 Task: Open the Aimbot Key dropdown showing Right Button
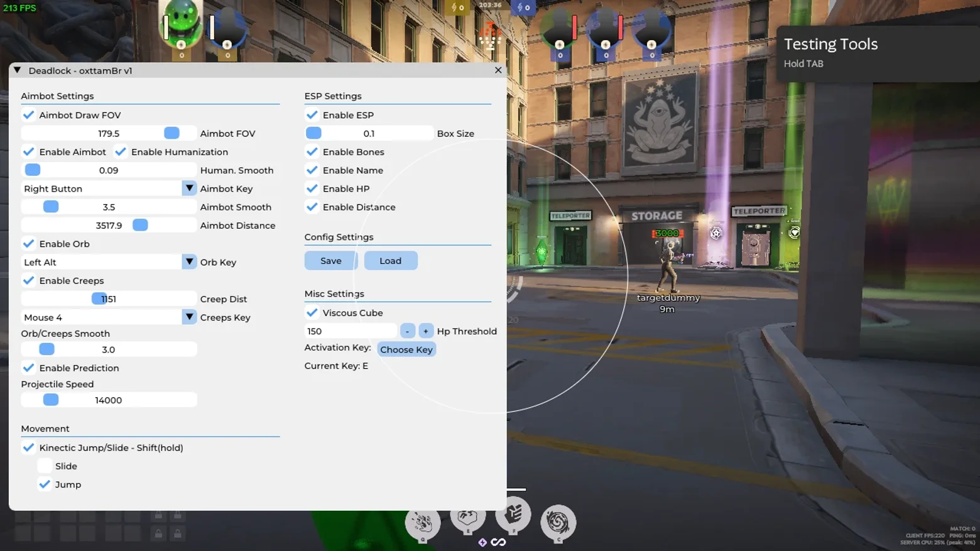(x=109, y=188)
